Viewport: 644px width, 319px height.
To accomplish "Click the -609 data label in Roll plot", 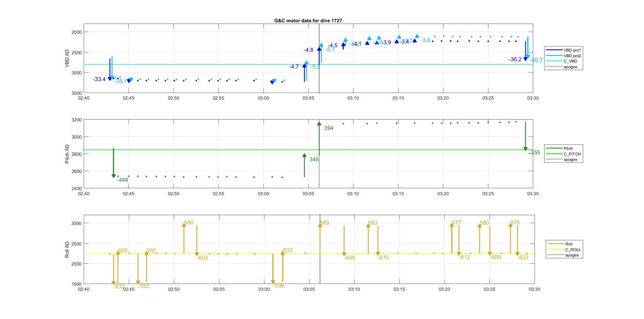I will coord(495,257).
